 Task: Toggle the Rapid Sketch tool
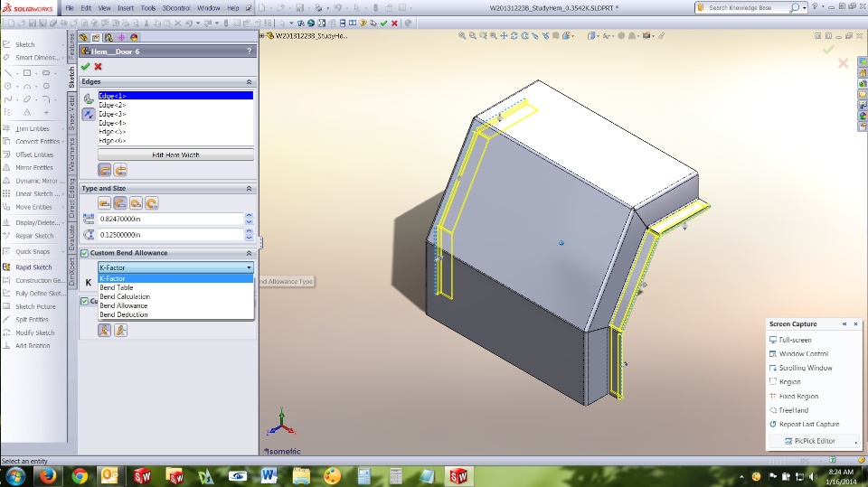27,267
